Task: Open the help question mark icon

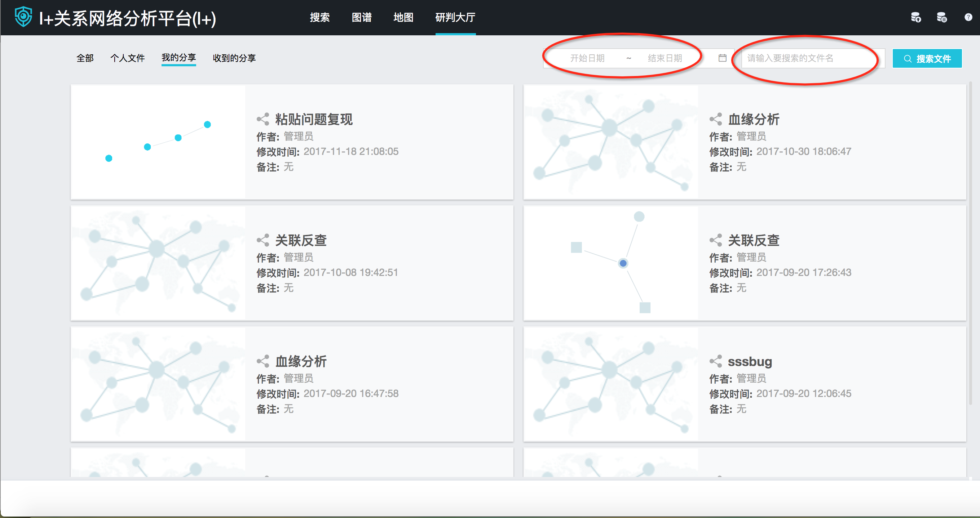Action: pyautogui.click(x=968, y=17)
